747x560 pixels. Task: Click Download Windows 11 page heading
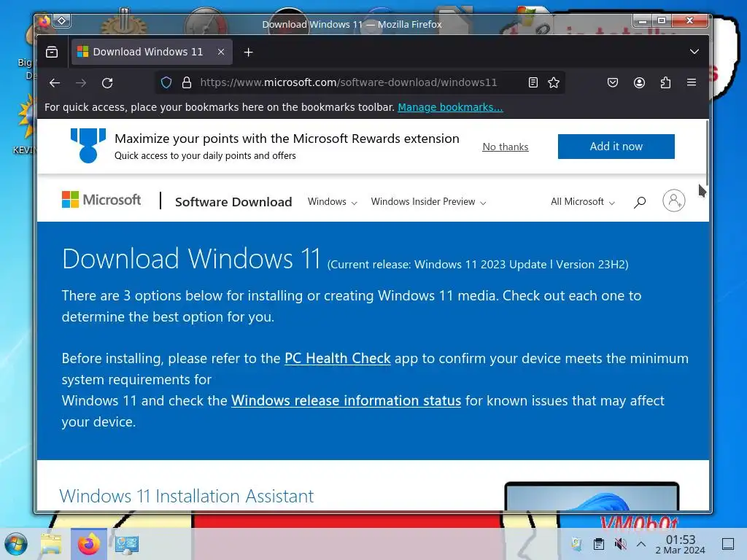click(x=191, y=259)
